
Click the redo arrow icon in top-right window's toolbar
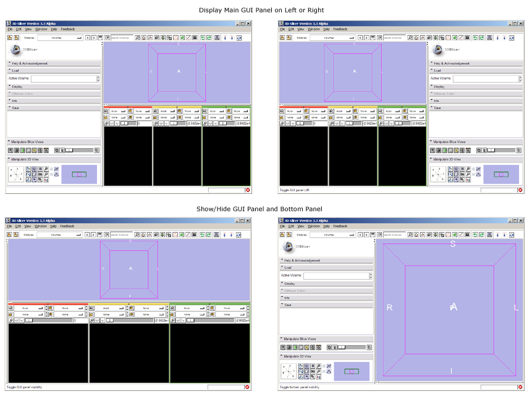click(x=481, y=38)
